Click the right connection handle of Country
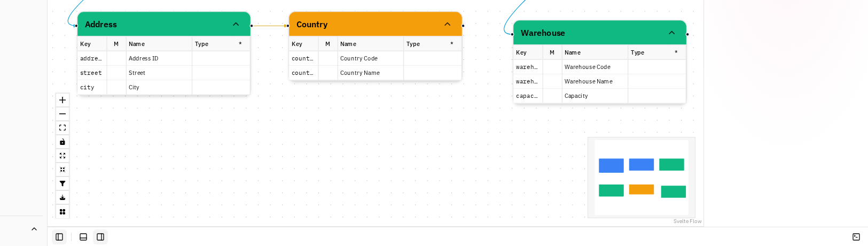 pyautogui.click(x=463, y=26)
